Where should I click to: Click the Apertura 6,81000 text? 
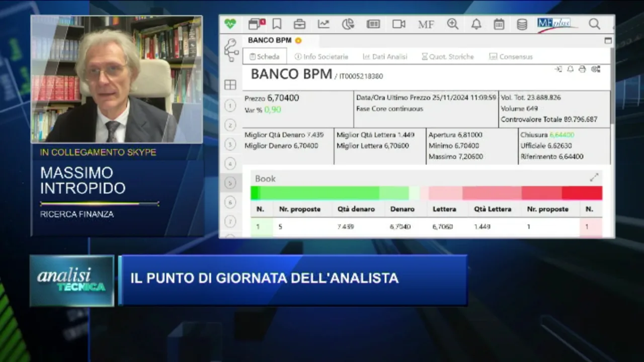pos(455,135)
